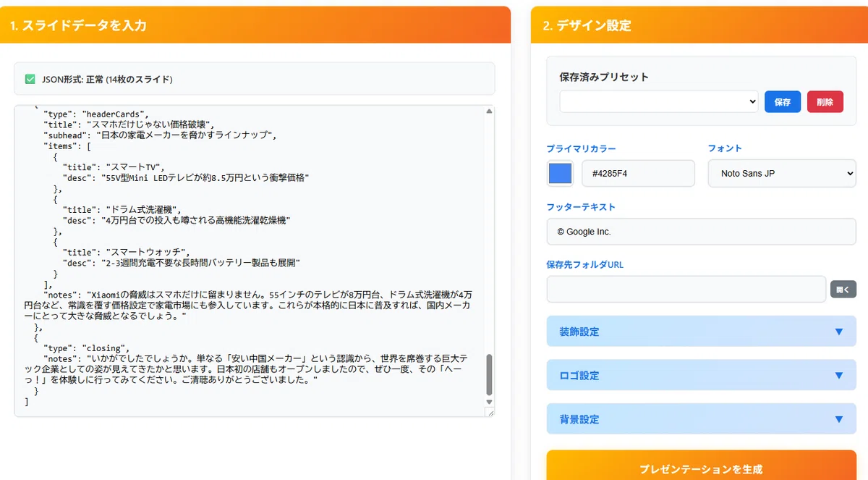Click the プライマリカラー label
The width and height of the screenshot is (868, 480).
[582, 148]
